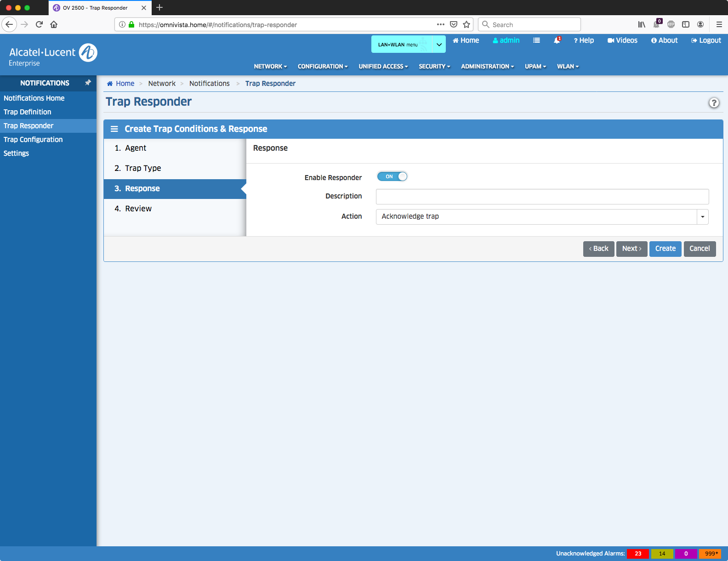Image resolution: width=728 pixels, height=561 pixels.
Task: Click the notification bell icon
Action: point(557,40)
